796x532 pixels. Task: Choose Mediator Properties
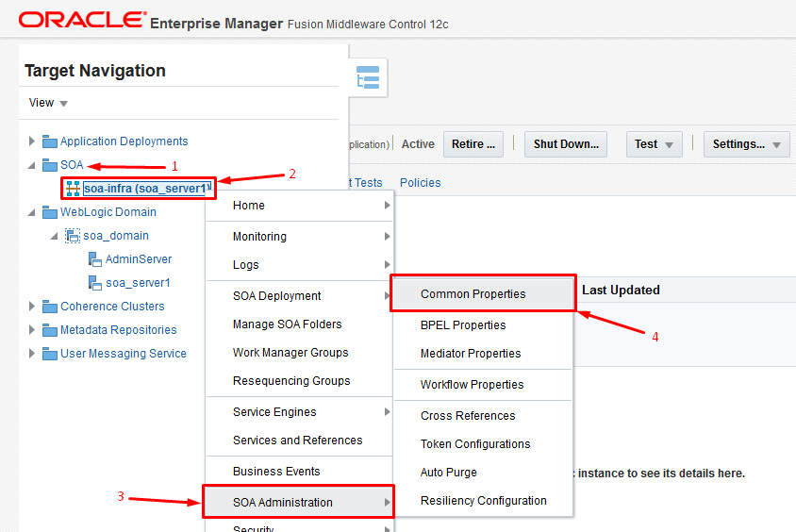coord(483,354)
